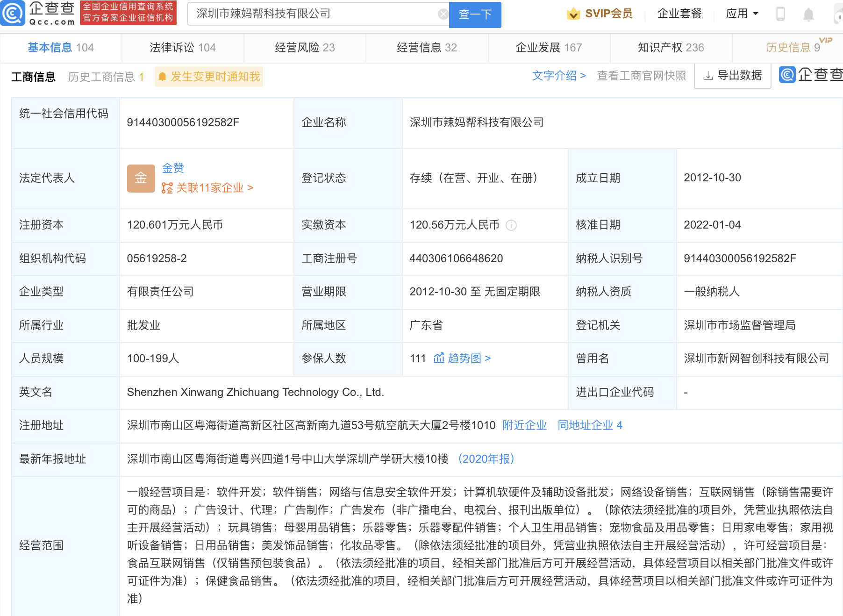The image size is (843, 616).
Task: Click organization code 05619258-2
Action: (157, 258)
